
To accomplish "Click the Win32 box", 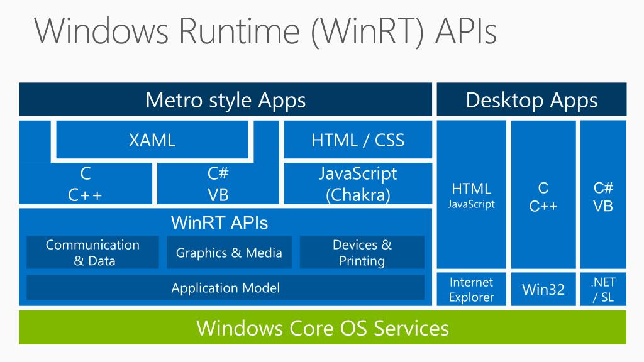I will (543, 289).
